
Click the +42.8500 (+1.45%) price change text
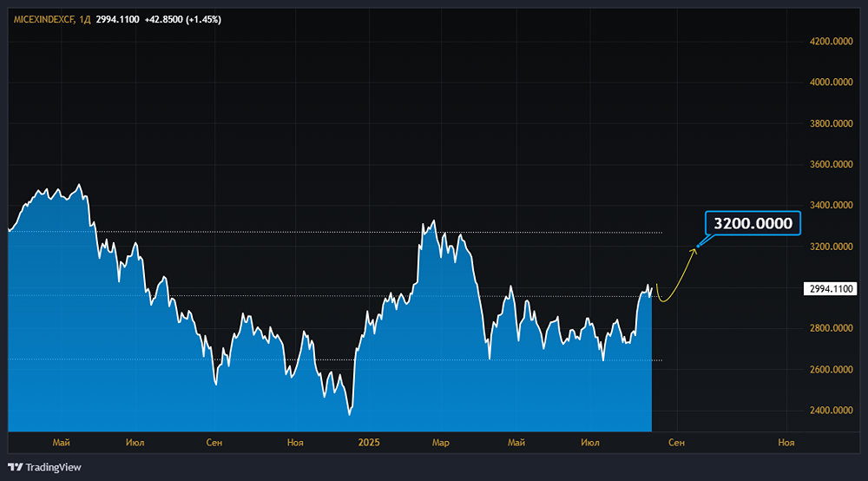coord(183,18)
